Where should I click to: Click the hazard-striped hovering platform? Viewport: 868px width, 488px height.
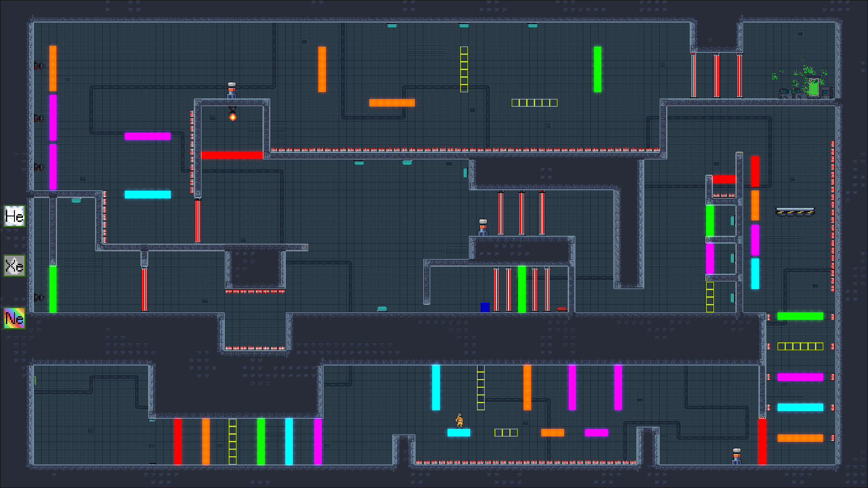pos(795,211)
